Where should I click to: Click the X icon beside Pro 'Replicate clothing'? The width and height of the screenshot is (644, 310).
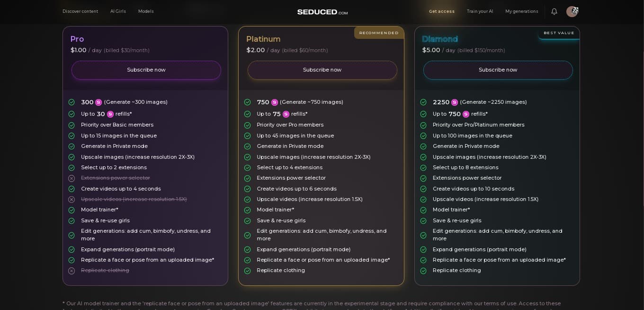click(x=72, y=271)
